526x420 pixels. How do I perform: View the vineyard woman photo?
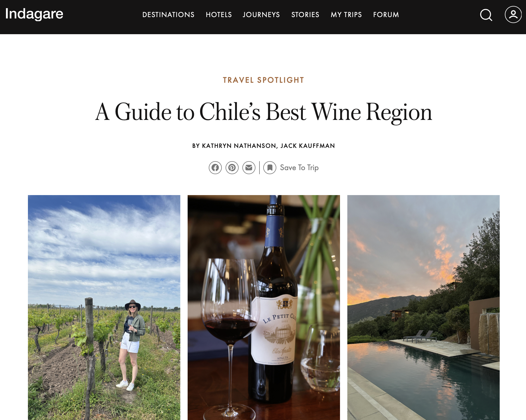pos(104,307)
